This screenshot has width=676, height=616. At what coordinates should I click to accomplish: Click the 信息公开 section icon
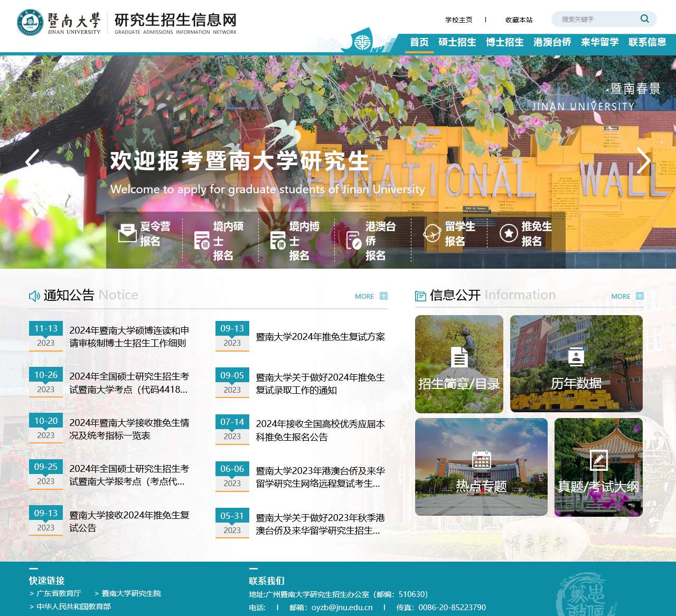coord(420,296)
